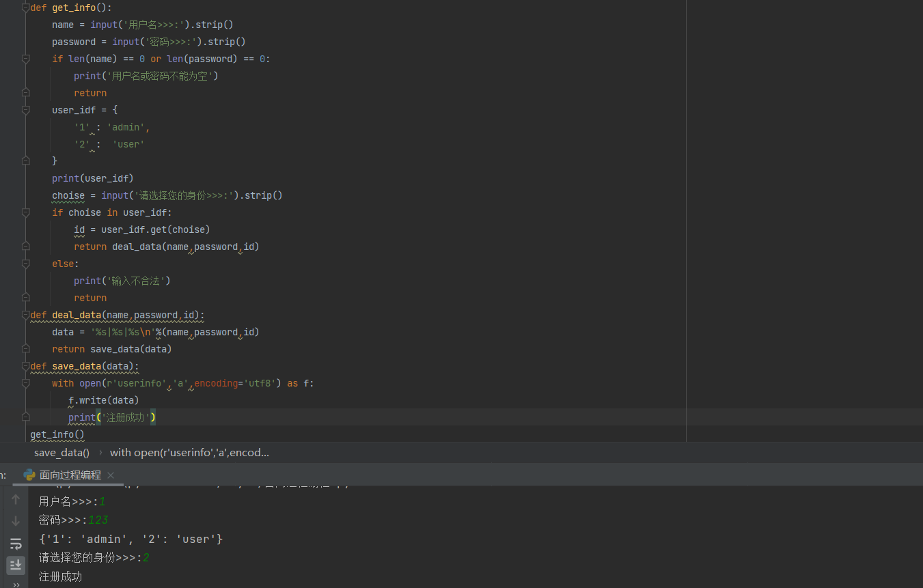Click the print(user_idf) line
The image size is (923, 588).
coord(93,178)
